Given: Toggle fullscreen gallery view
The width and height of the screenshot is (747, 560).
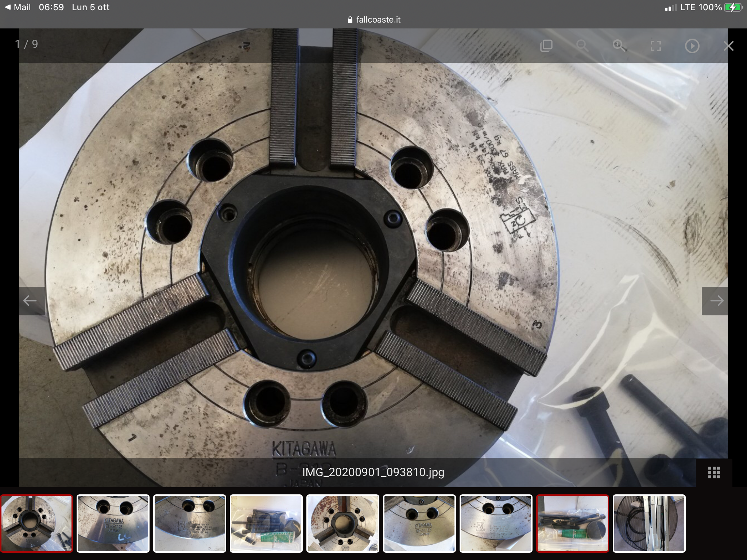Looking at the screenshot, I should tap(655, 46).
